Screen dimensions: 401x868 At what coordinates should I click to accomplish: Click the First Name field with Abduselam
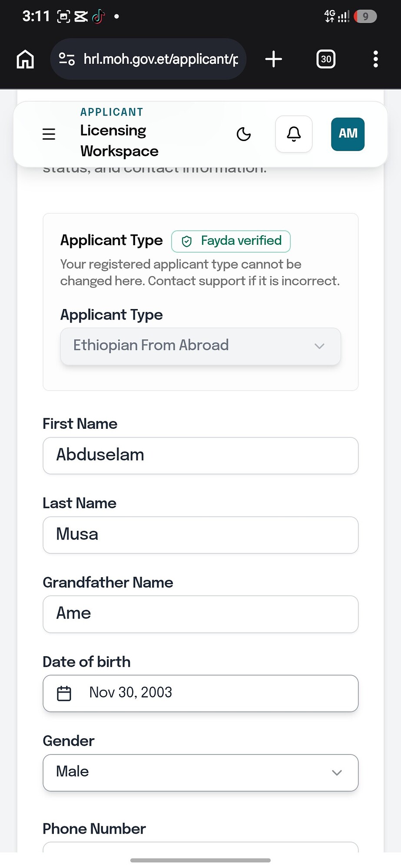(201, 456)
